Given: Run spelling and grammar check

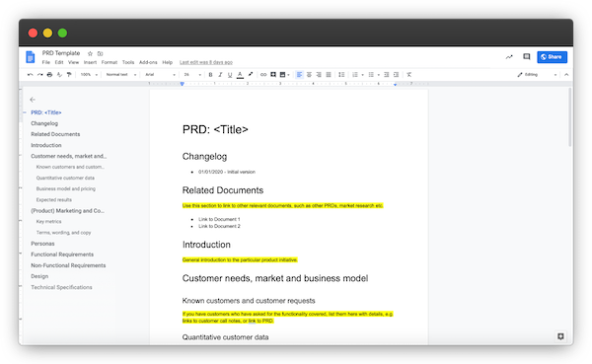Looking at the screenshot, I should (x=59, y=75).
